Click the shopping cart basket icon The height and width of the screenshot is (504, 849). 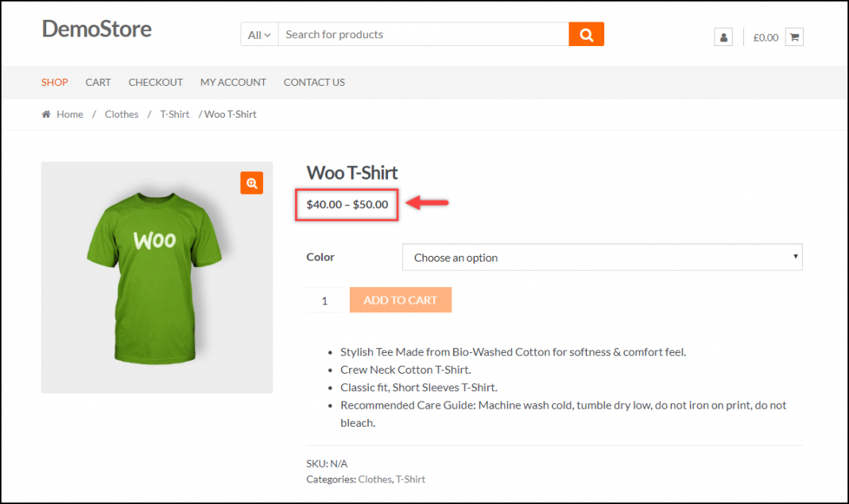point(793,37)
